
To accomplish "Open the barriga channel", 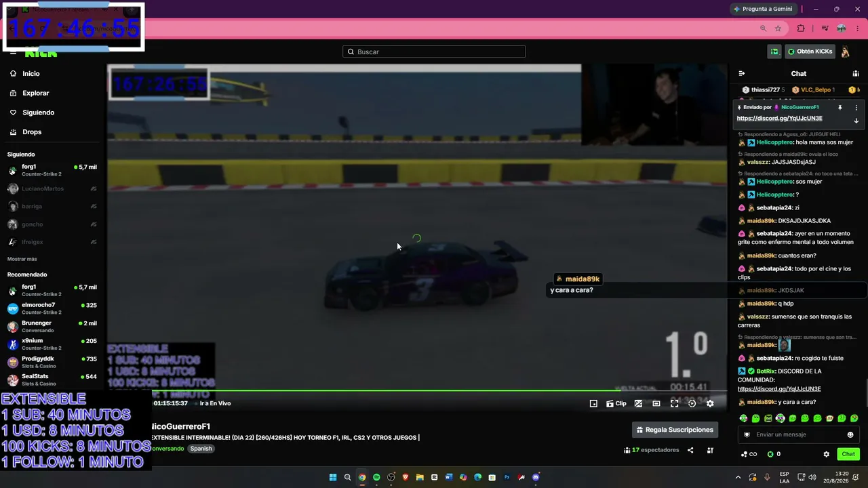I will click(x=52, y=206).
